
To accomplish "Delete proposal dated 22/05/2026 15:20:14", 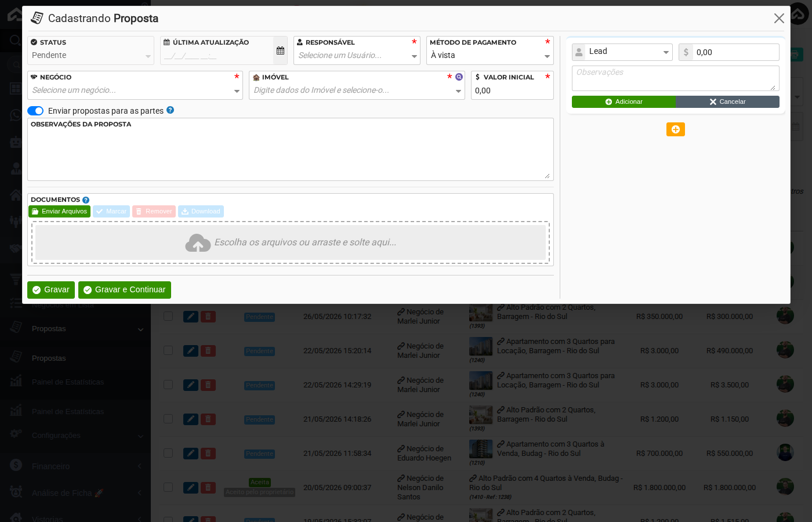I will click(x=208, y=351).
